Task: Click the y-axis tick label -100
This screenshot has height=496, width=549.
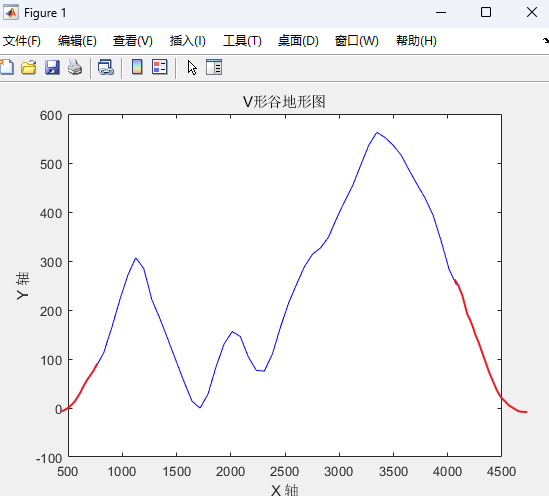Action: [x=49, y=458]
